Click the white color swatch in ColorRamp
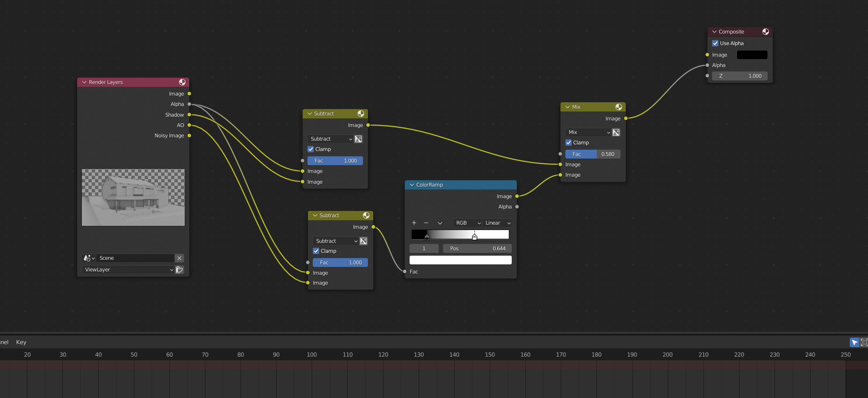 point(460,260)
